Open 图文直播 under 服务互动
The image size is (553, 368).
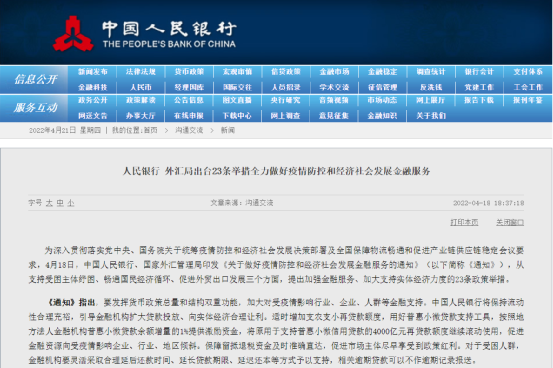pyautogui.click(x=237, y=100)
